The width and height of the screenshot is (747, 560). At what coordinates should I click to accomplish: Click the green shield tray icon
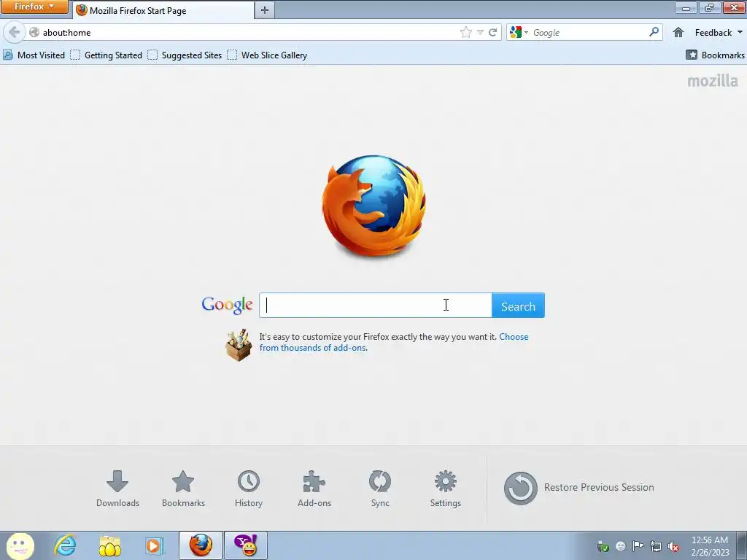tap(603, 546)
